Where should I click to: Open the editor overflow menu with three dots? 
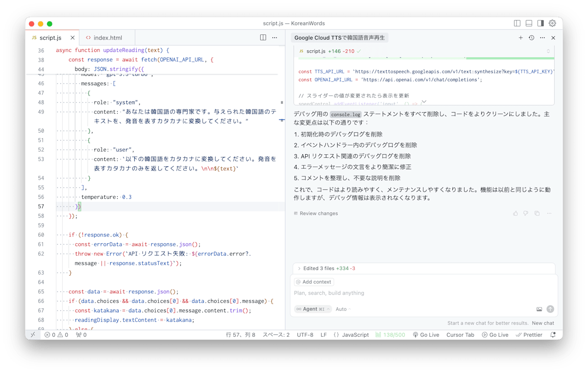coord(274,38)
